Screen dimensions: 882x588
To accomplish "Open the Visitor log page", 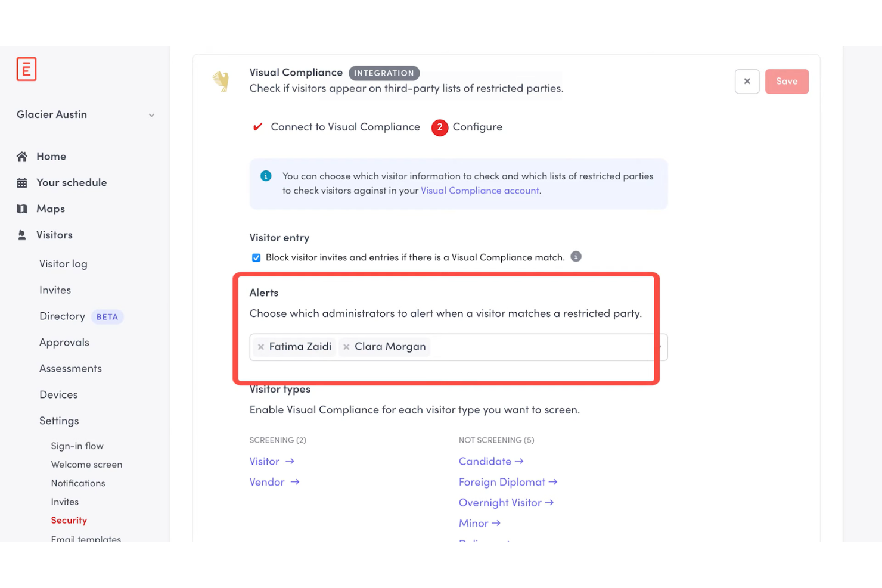I will (63, 264).
